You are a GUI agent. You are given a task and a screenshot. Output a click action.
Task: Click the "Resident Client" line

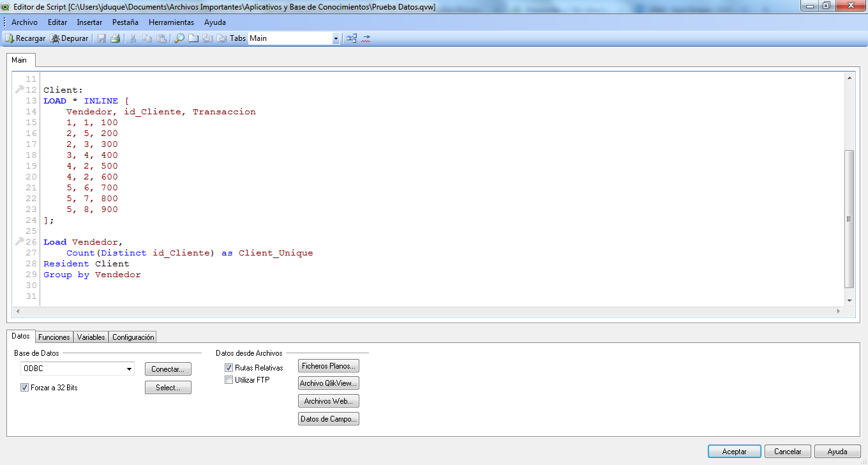click(x=86, y=264)
